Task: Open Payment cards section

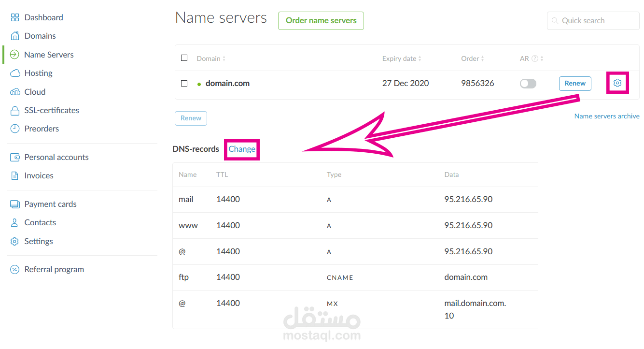Action: (50, 204)
